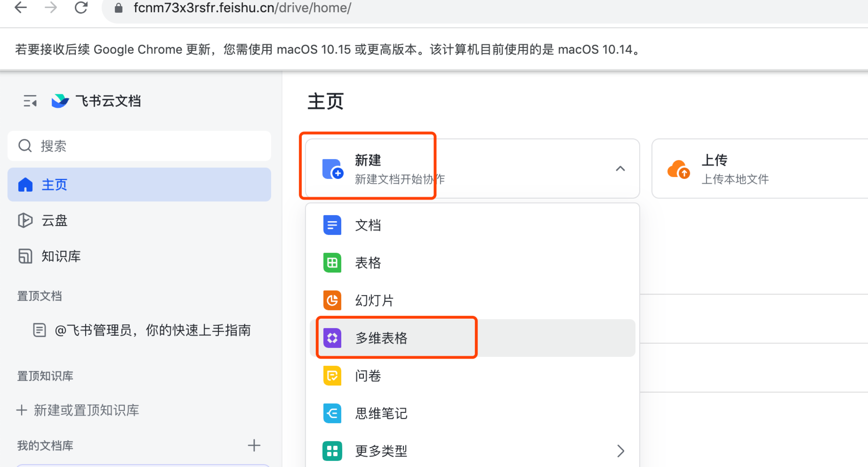Collapse the sidebar using the menu icon

(30, 101)
